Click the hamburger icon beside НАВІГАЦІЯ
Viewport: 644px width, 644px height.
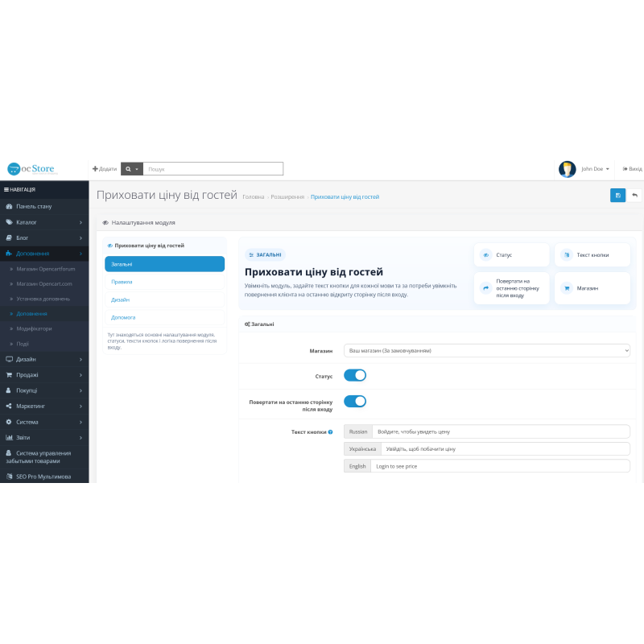[6, 190]
